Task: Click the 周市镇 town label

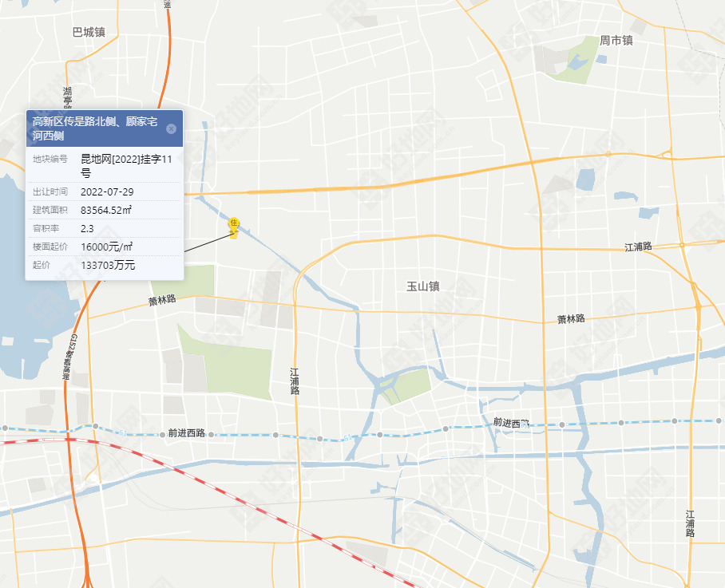Action: 616,41
